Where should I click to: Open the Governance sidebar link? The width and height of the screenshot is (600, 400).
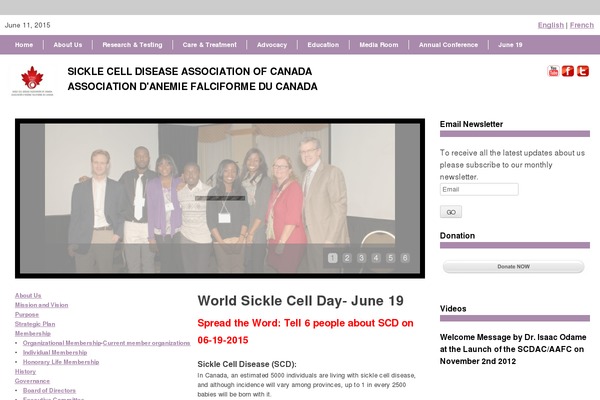(x=32, y=381)
